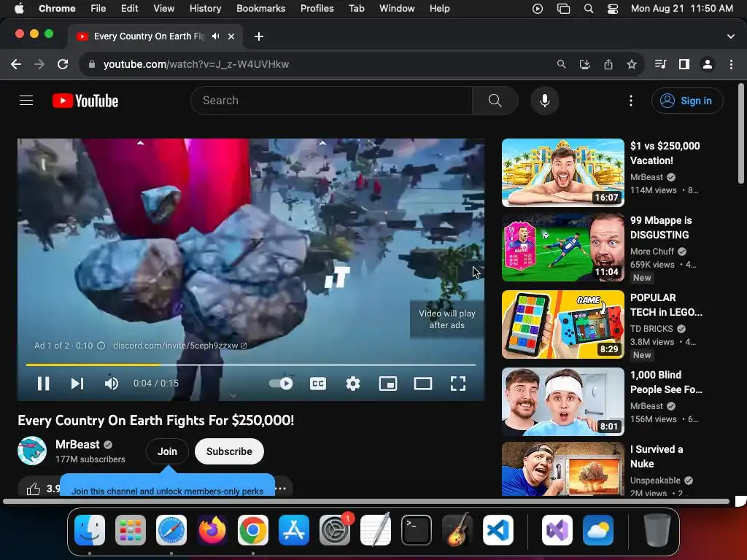Screen dimensions: 747x560
Task: Click the page vertical scrollbar
Action: click(x=741, y=134)
